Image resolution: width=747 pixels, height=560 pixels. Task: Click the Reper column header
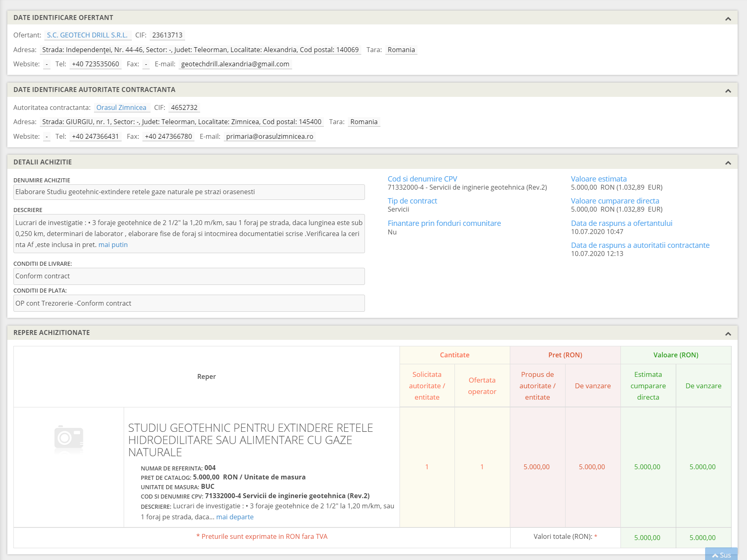point(207,376)
